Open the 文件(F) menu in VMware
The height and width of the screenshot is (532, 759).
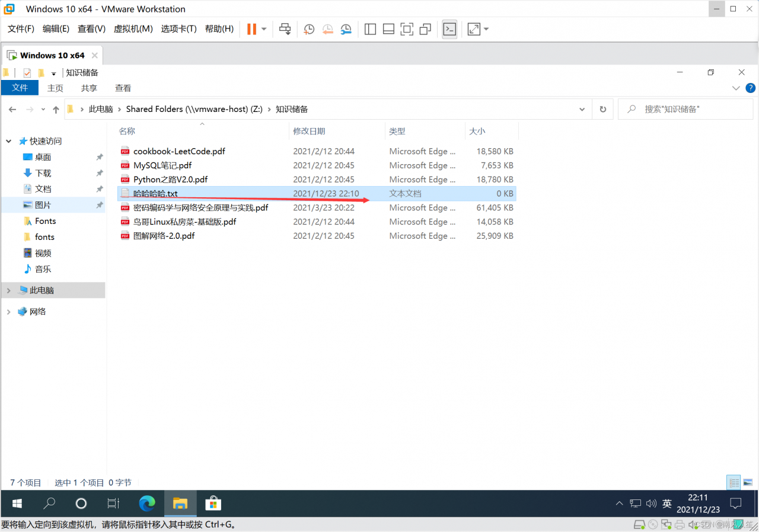pos(21,29)
